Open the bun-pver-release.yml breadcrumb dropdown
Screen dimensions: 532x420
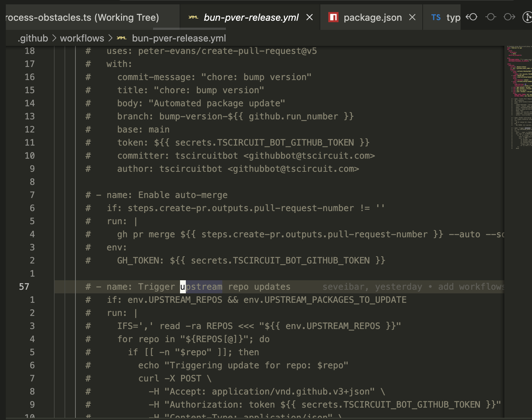pos(179,38)
